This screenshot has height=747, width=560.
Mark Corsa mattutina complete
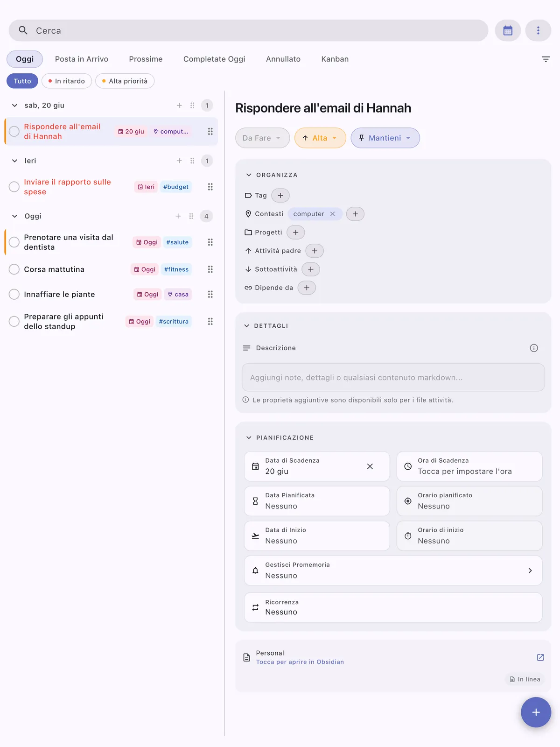(x=14, y=269)
